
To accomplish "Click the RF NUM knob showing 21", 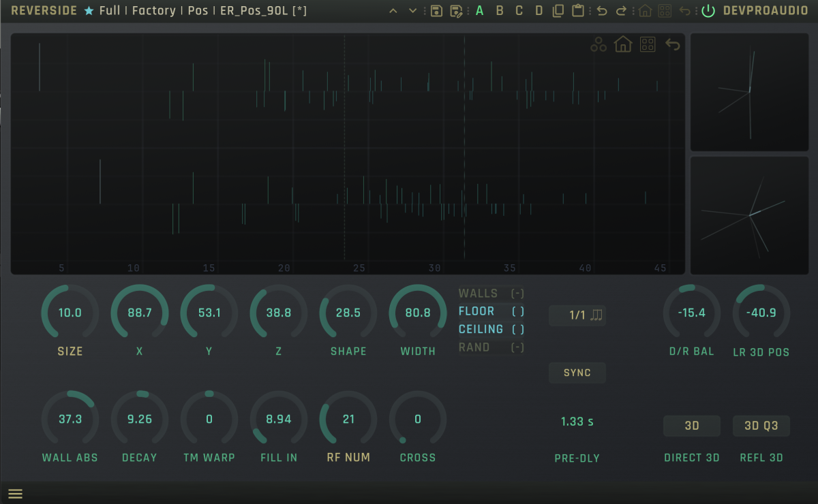I will click(x=348, y=420).
